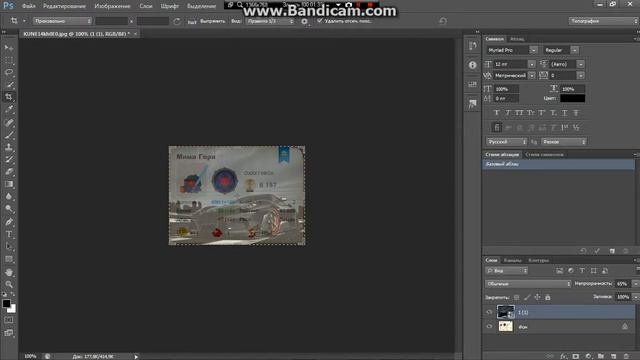Viewport: 640px width, 360px height.
Task: Toggle Quick Mask mode
Action: (x=9, y=320)
